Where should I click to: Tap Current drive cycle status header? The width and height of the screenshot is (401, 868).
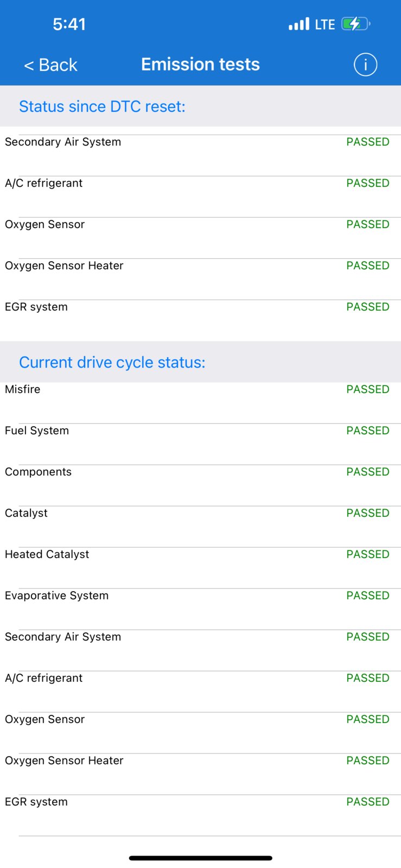click(x=112, y=362)
